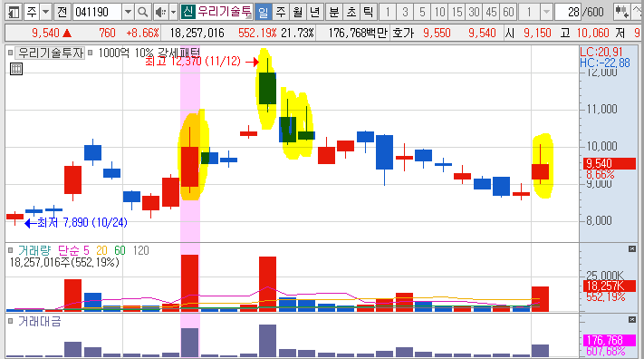644x359 pixels.
Task: Click 1000억 10% 강세패턴 indicator label
Action: point(149,53)
